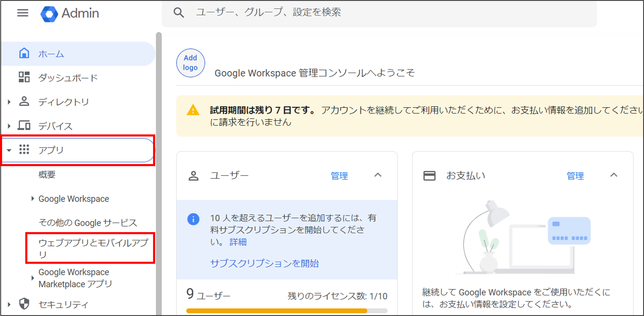The image size is (644, 316).
Task: Collapse the お支払い card chevron
Action: [614, 175]
